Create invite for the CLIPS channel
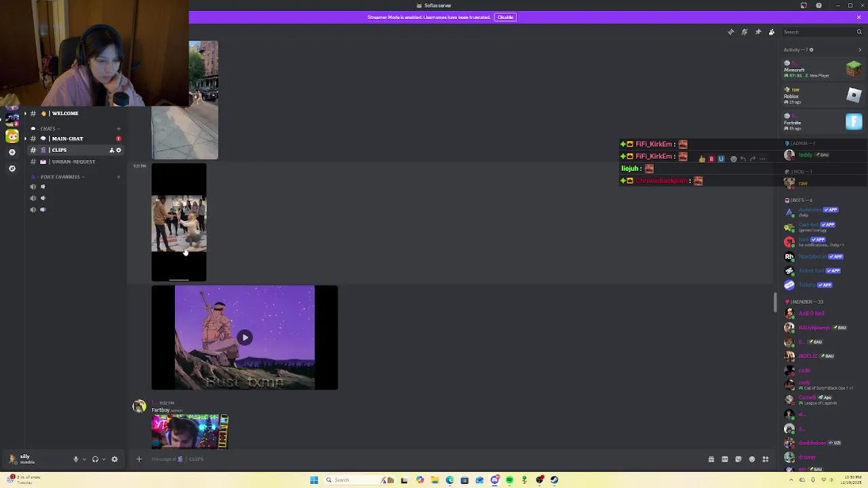This screenshot has width=868, height=488. click(111, 150)
